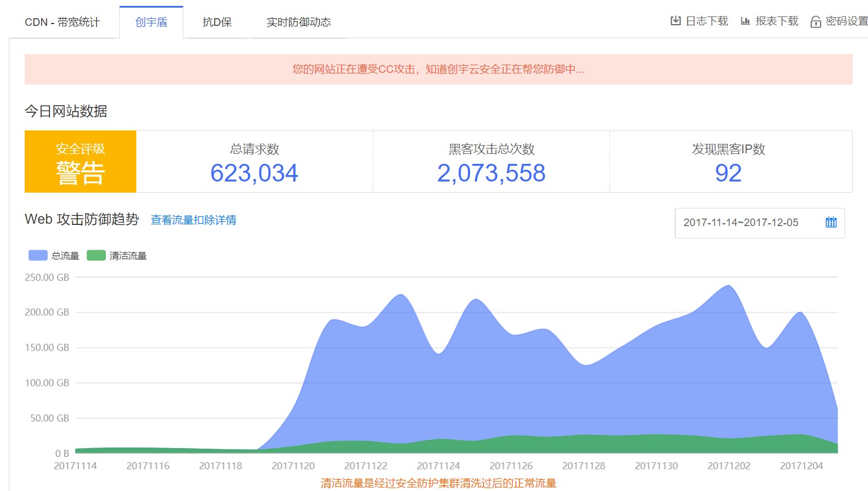
Task: Click y-axis label 200.00 GB
Action: (47, 312)
